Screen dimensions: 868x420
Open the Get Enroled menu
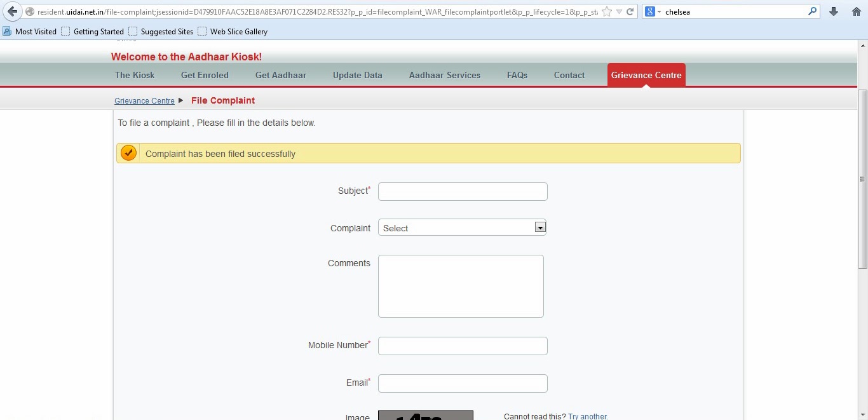pos(205,75)
